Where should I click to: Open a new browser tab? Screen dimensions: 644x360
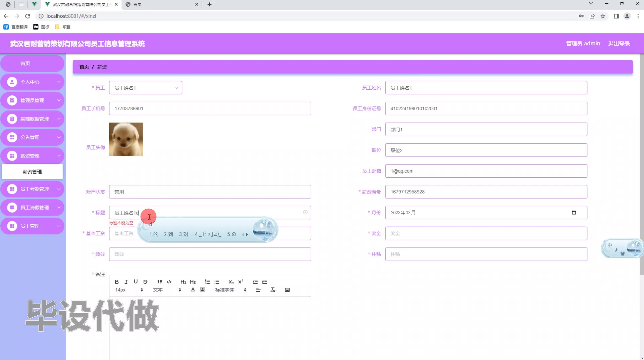(210, 4)
